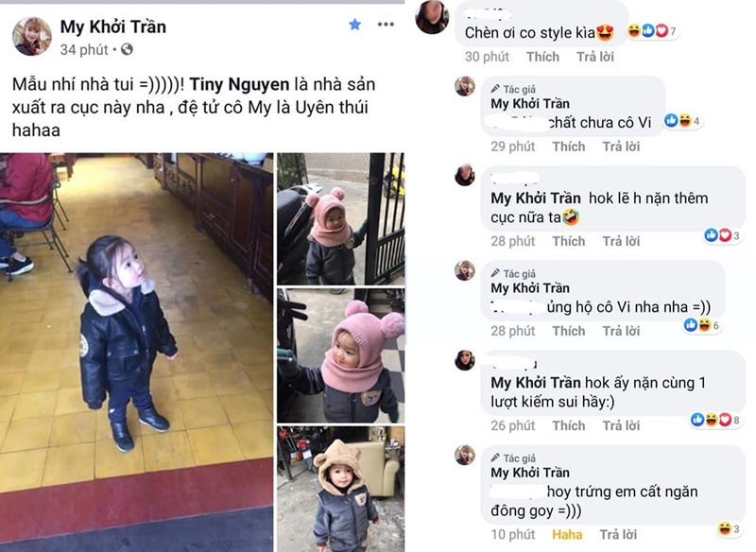Open the three-dot post options menu
This screenshot has width=756, height=552.
[386, 25]
